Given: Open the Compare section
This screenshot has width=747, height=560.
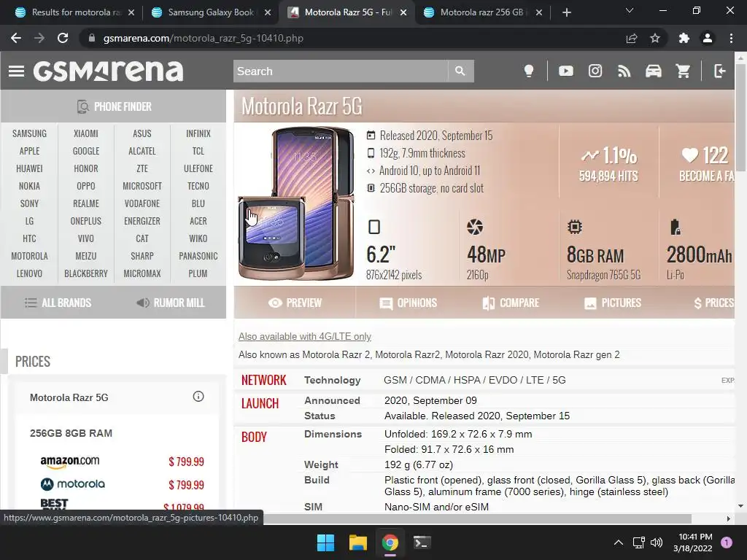Looking at the screenshot, I should 511,303.
